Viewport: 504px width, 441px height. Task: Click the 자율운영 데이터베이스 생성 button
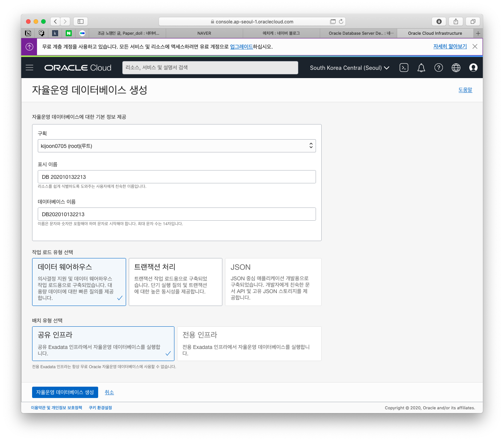[65, 392]
